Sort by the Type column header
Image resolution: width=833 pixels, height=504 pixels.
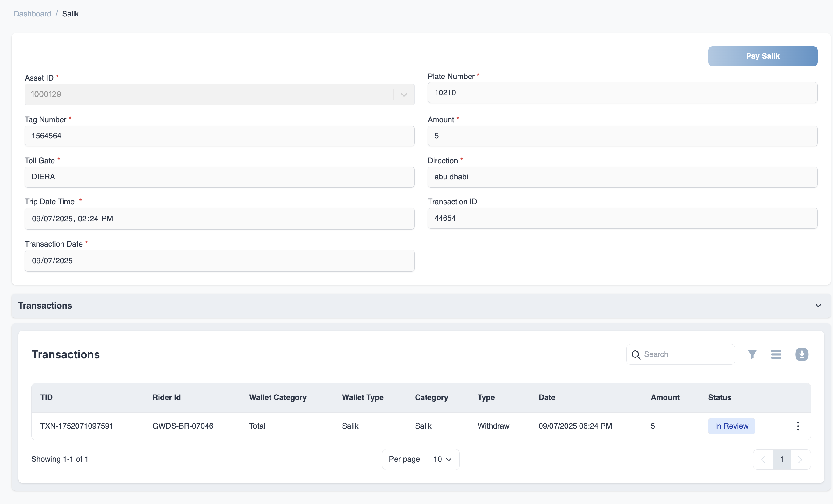pyautogui.click(x=486, y=397)
